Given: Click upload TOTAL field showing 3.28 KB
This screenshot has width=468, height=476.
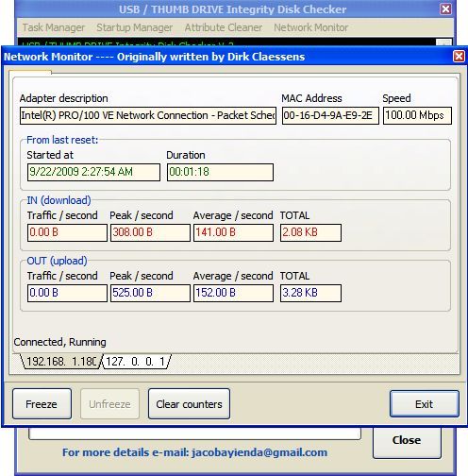Looking at the screenshot, I should [x=310, y=293].
